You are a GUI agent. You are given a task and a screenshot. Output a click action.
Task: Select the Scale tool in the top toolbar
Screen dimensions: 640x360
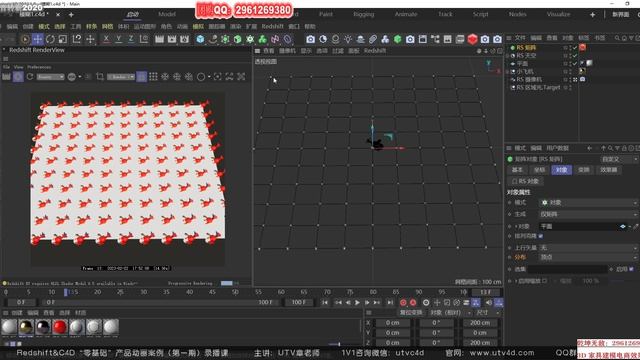pyautogui.click(x=62, y=39)
